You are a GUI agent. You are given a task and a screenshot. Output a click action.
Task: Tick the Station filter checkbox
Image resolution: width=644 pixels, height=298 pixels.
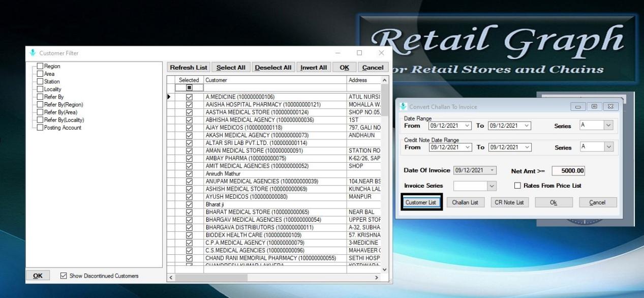pyautogui.click(x=40, y=81)
